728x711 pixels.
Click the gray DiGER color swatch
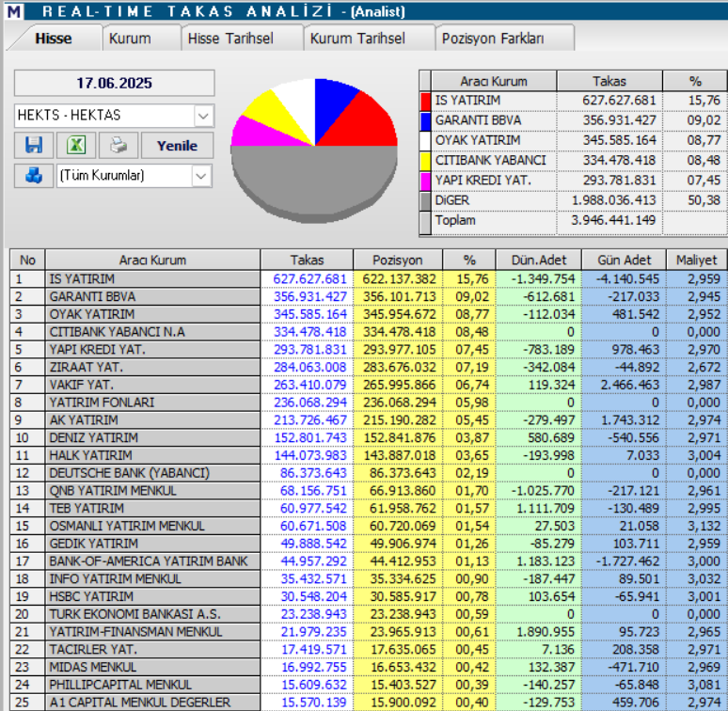coord(425,201)
